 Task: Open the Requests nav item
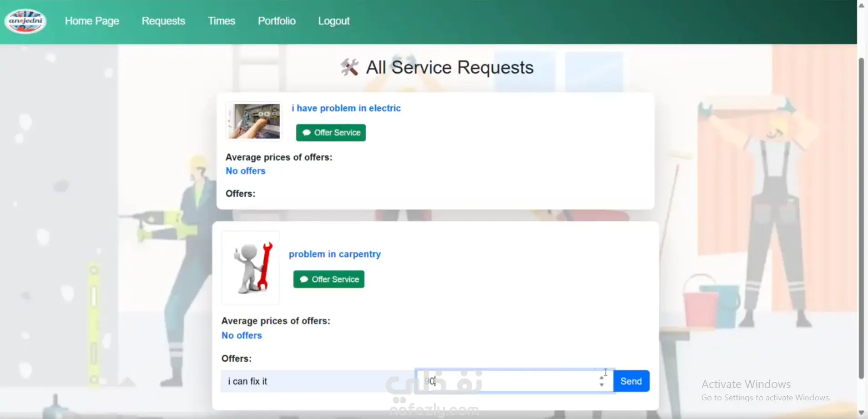tap(163, 21)
